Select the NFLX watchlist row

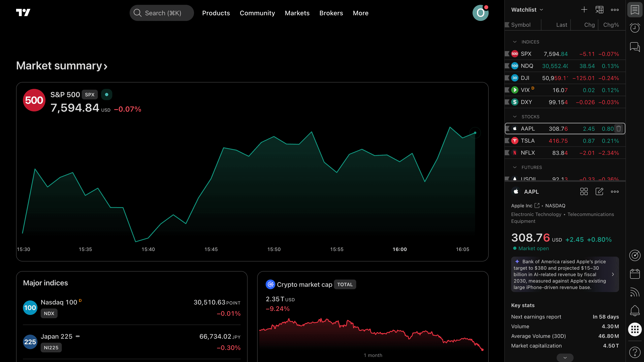(x=565, y=153)
